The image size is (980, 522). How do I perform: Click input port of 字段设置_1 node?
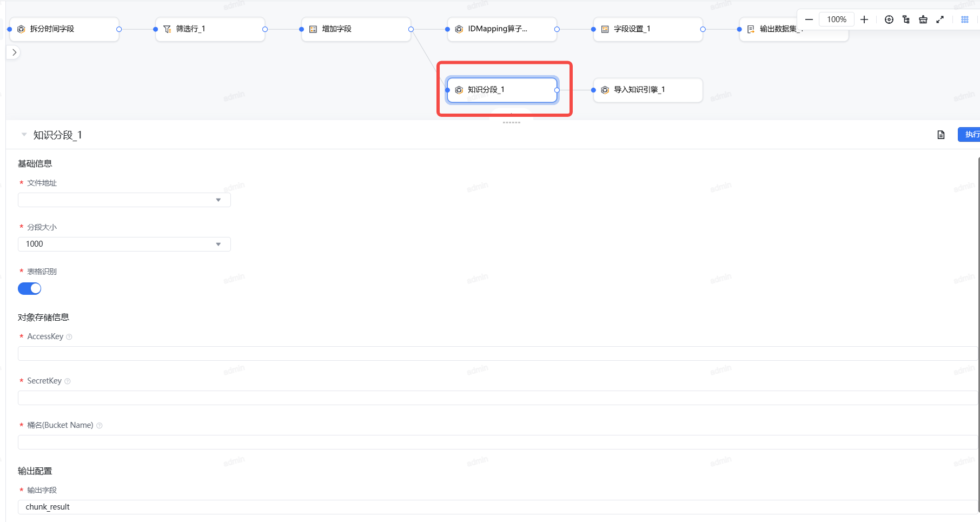[x=594, y=29]
